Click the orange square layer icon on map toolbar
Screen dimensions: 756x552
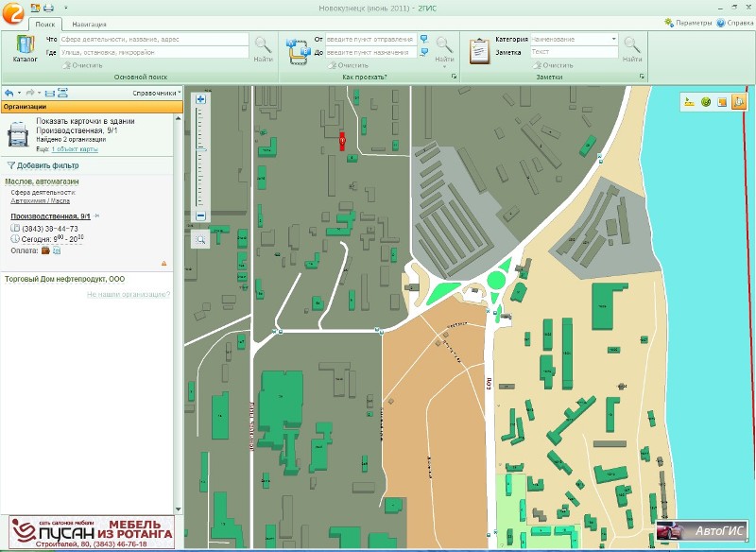click(x=722, y=102)
